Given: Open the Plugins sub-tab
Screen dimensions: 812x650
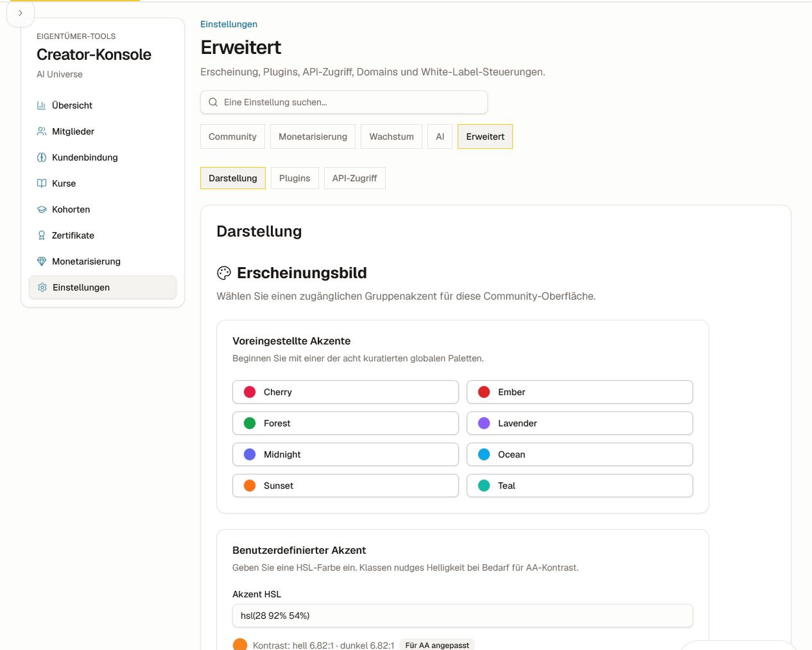Looking at the screenshot, I should pyautogui.click(x=295, y=178).
